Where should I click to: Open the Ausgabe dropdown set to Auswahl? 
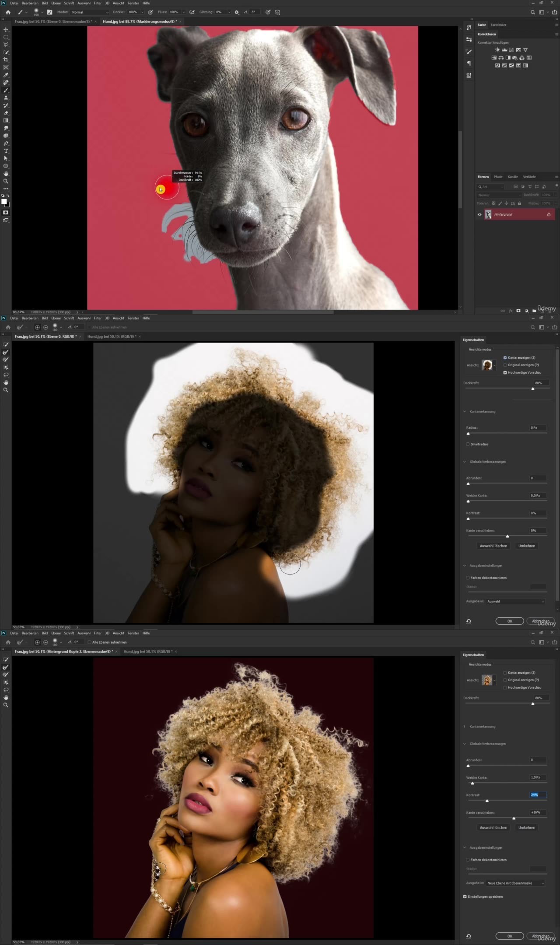coord(515,602)
